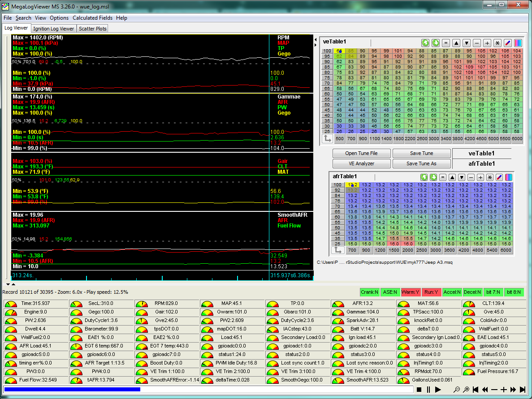The image size is (532, 399).
Task: Speed up playback with the plus button
Action: coord(503,390)
